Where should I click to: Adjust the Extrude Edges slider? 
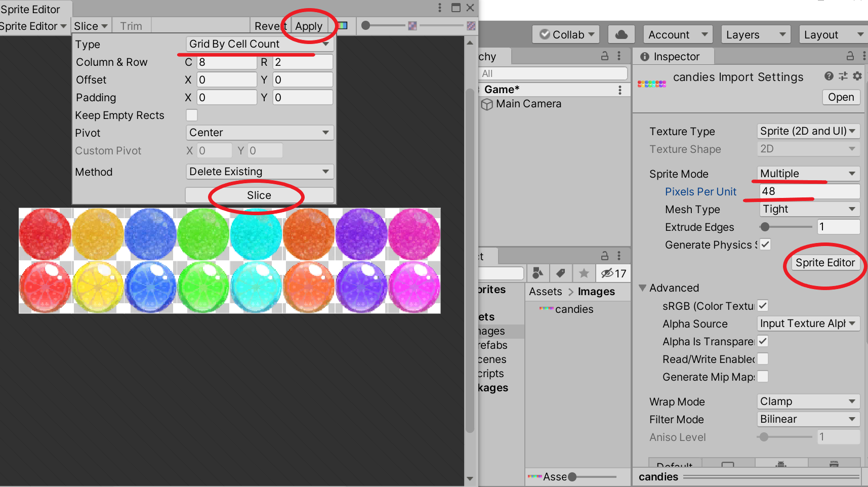787,227
